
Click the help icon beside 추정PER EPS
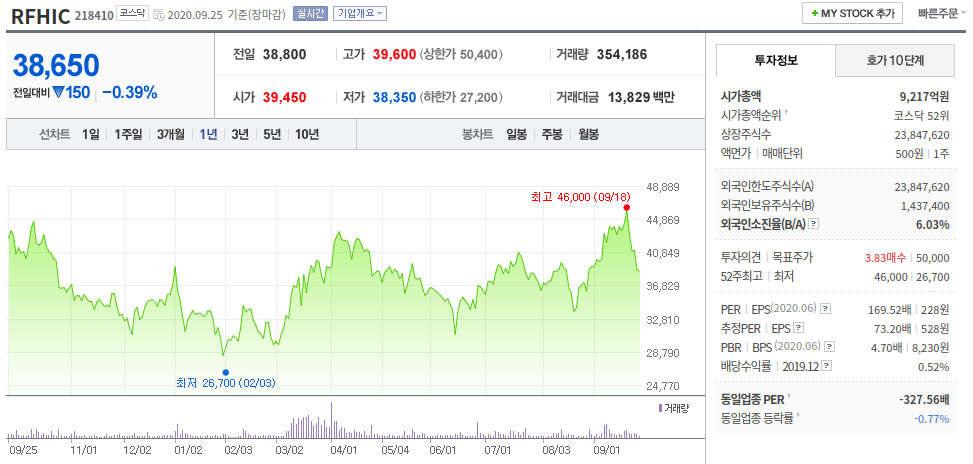(x=799, y=328)
